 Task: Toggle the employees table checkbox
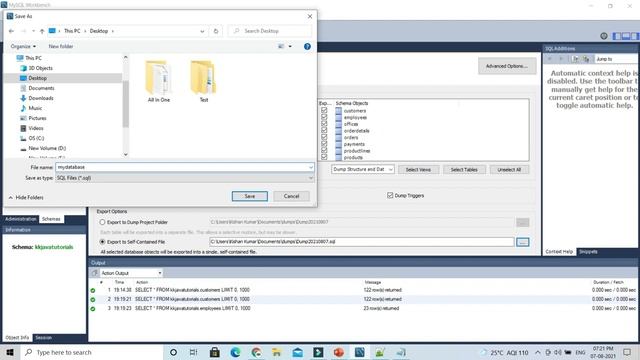click(324, 117)
